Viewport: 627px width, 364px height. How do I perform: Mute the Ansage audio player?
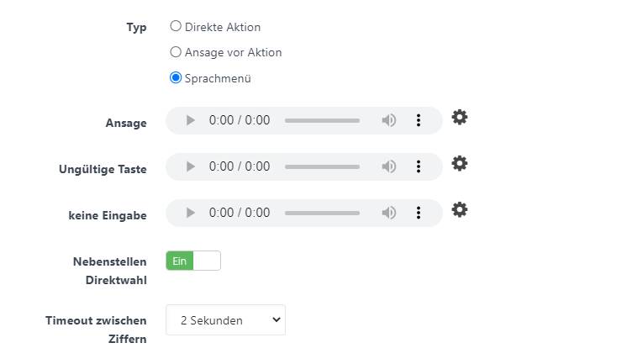coord(388,120)
